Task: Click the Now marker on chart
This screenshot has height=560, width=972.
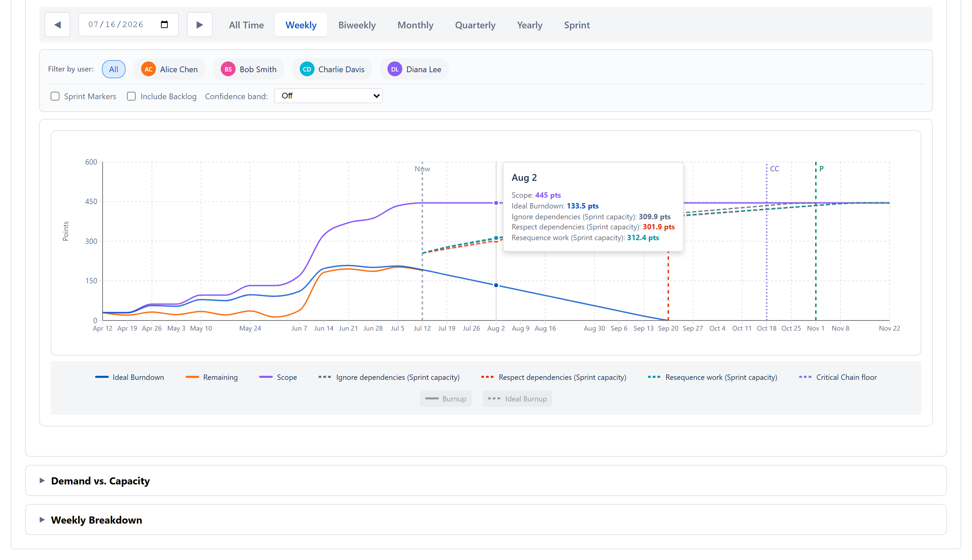Action: click(x=422, y=169)
